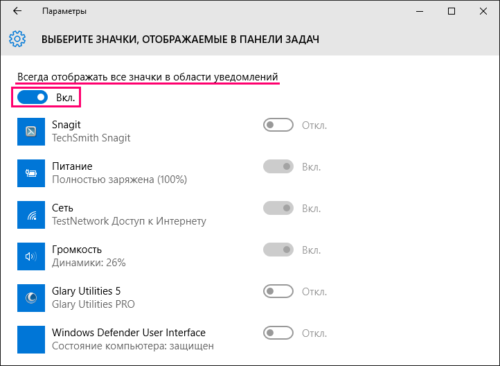Toggle the Питание icon switch
Screen dimensions: 500x366
278,167
